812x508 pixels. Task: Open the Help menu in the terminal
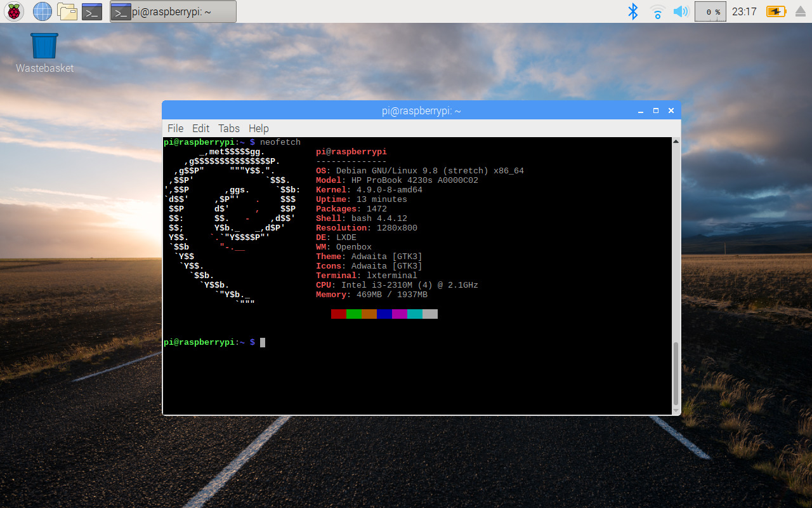click(259, 128)
